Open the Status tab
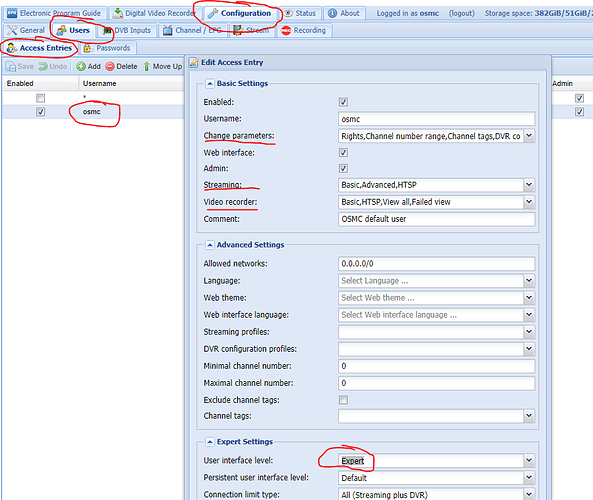The image size is (593, 500). [300, 13]
